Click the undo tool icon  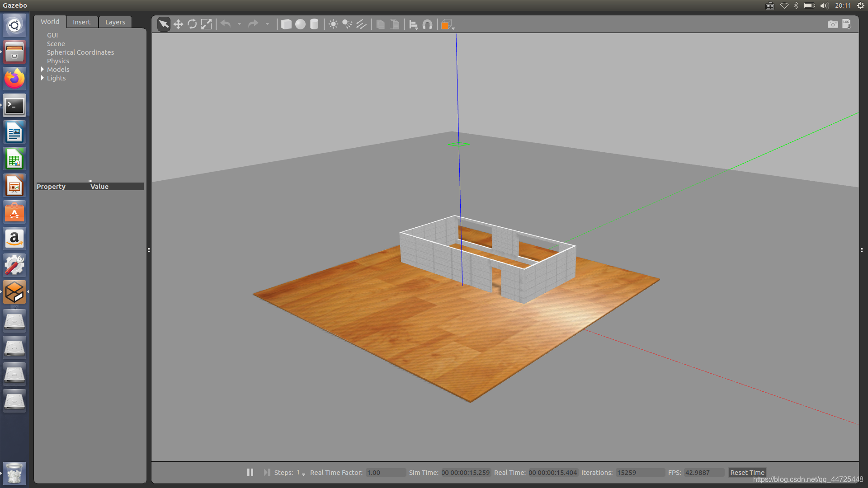coord(226,24)
